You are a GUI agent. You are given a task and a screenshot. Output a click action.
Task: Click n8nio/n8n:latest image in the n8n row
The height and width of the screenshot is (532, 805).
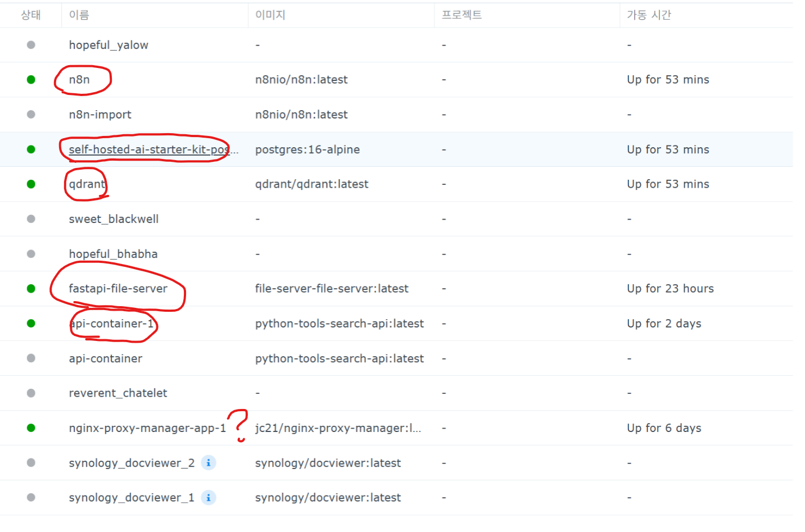[x=301, y=80]
